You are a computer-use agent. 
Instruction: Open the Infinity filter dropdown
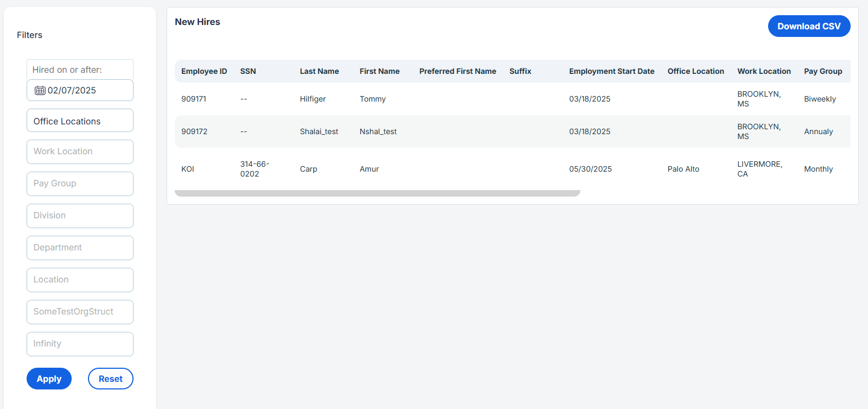pos(80,344)
